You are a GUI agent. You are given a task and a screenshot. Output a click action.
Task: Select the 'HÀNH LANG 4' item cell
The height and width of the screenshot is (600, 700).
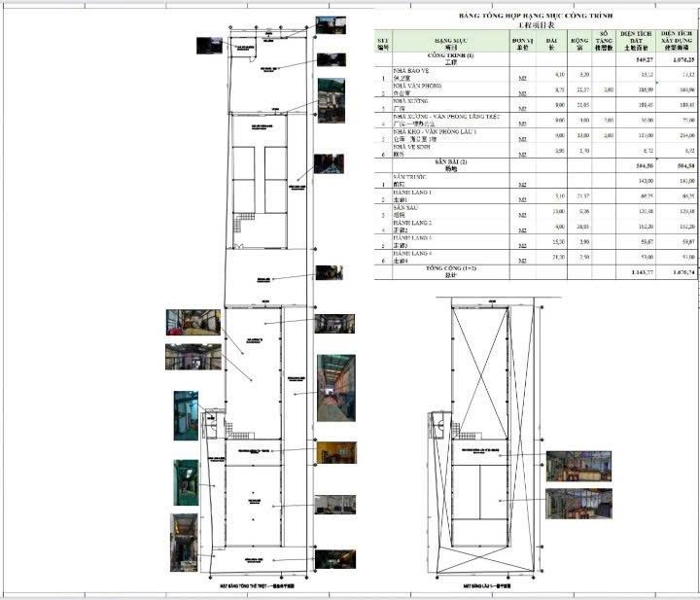pyautogui.click(x=451, y=257)
